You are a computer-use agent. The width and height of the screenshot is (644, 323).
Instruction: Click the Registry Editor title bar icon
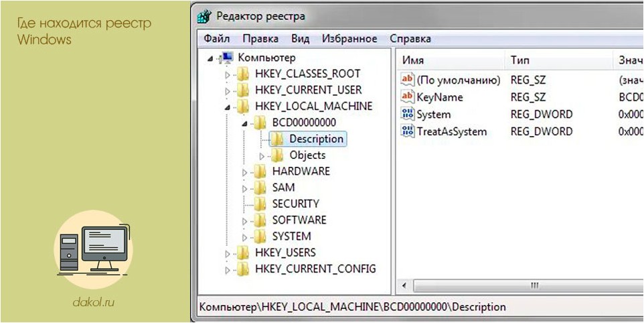(205, 17)
